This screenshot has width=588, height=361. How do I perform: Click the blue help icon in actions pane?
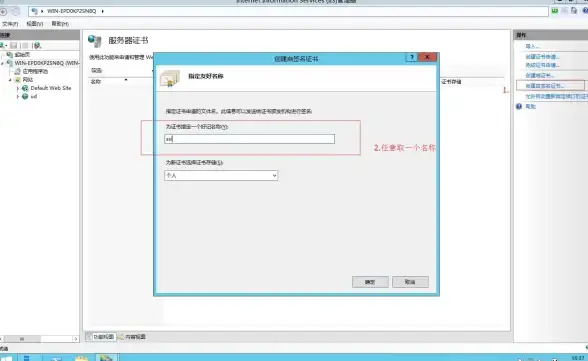click(x=519, y=106)
